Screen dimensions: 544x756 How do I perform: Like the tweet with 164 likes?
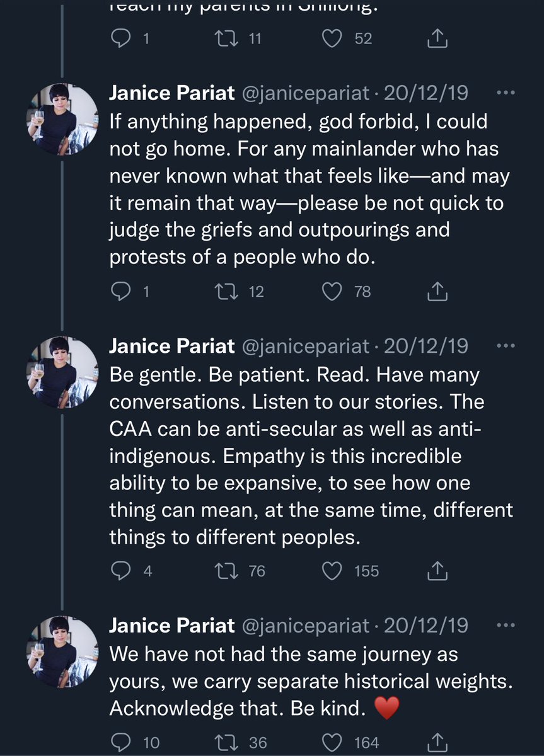click(x=332, y=742)
